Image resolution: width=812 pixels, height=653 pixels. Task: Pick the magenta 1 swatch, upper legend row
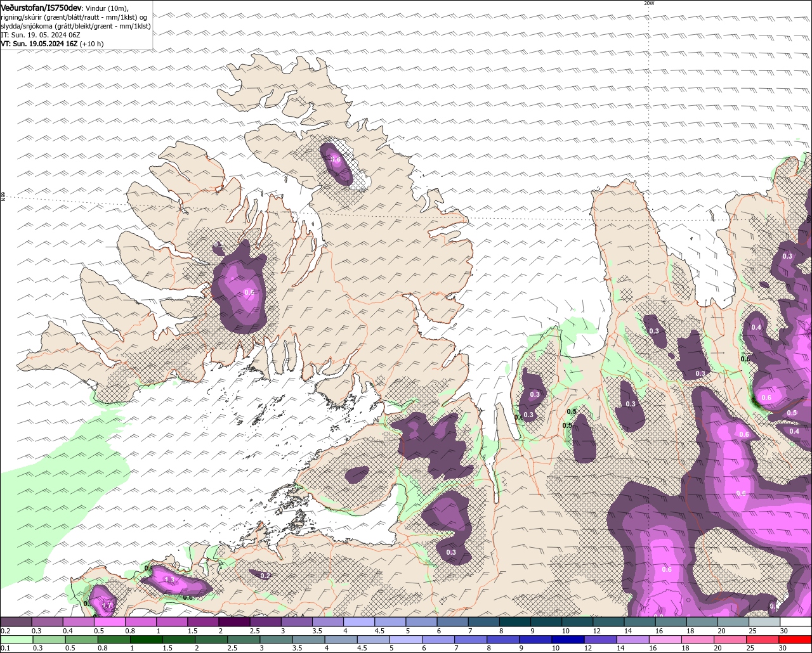coord(172,622)
